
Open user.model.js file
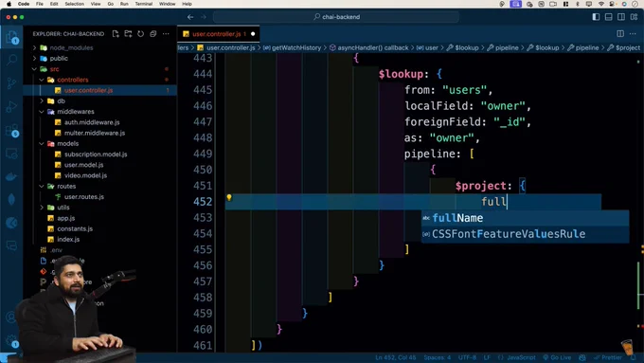pyautogui.click(x=83, y=165)
